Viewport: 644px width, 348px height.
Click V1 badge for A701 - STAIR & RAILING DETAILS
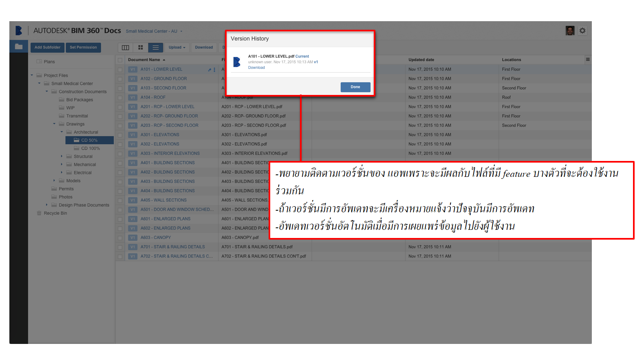[x=133, y=247]
